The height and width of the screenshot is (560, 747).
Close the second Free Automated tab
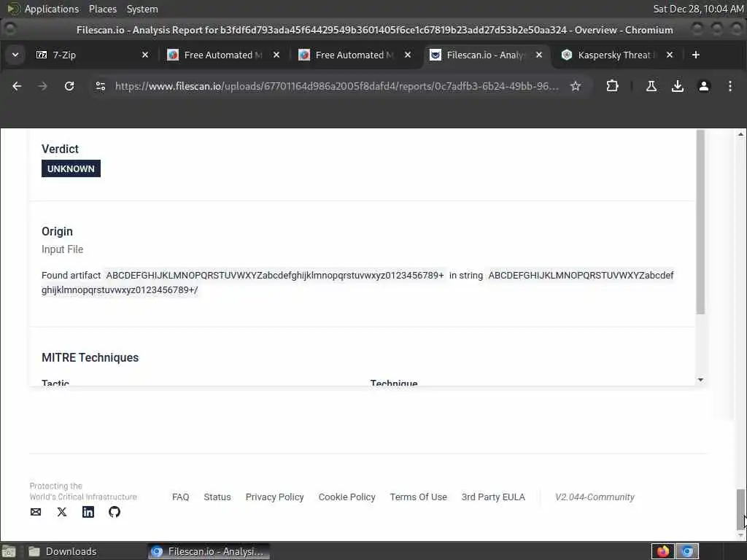(x=408, y=55)
